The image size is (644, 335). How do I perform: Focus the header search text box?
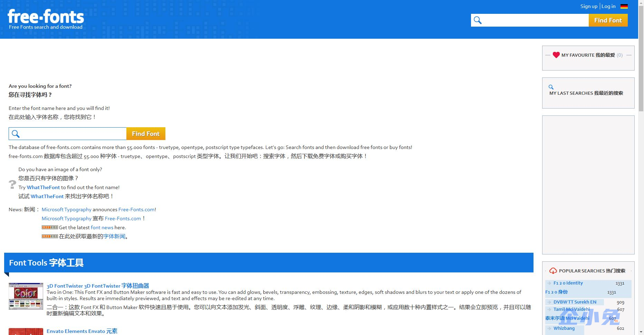pos(535,20)
